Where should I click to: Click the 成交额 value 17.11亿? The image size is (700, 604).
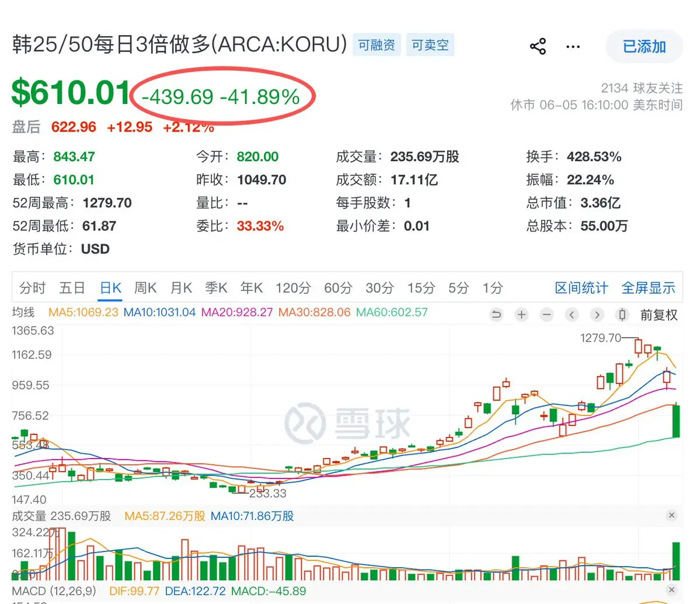point(415,180)
